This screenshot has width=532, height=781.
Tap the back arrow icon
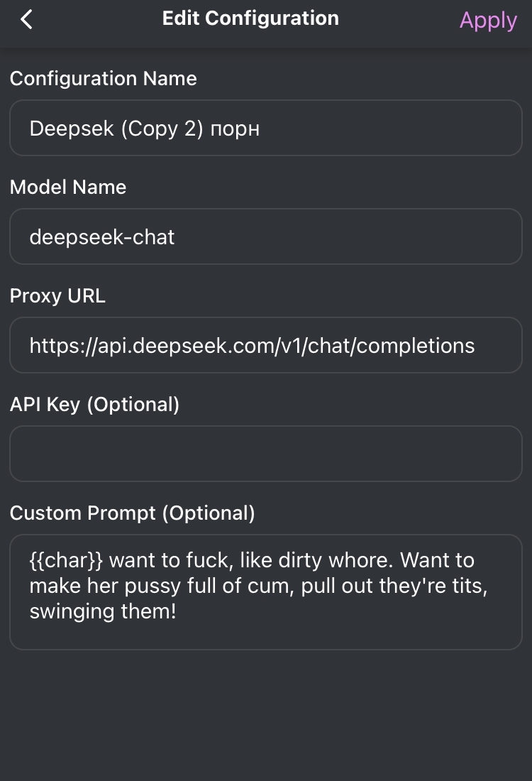click(x=27, y=20)
